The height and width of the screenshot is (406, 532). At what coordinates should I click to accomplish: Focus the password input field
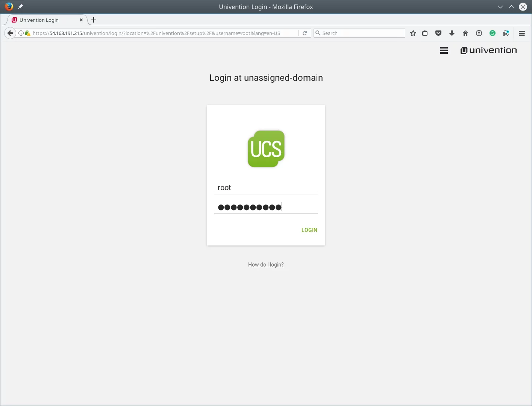pyautogui.click(x=266, y=207)
